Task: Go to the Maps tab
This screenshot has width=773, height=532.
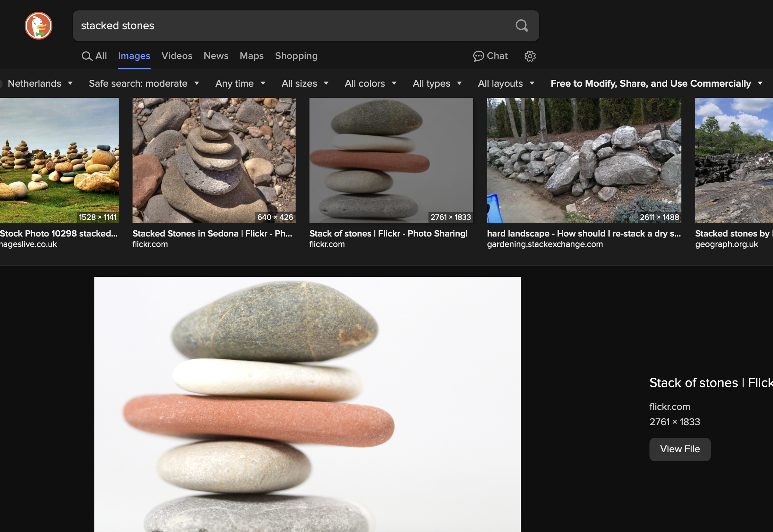Action: (x=252, y=56)
